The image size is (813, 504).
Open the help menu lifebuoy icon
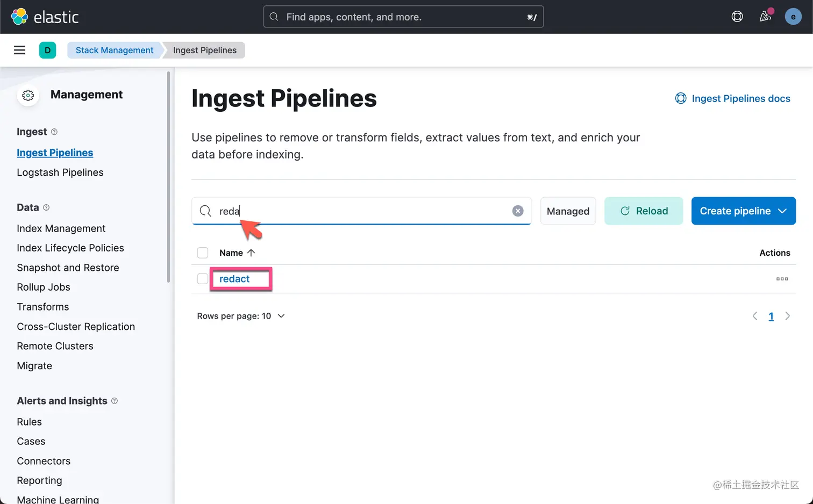point(737,17)
